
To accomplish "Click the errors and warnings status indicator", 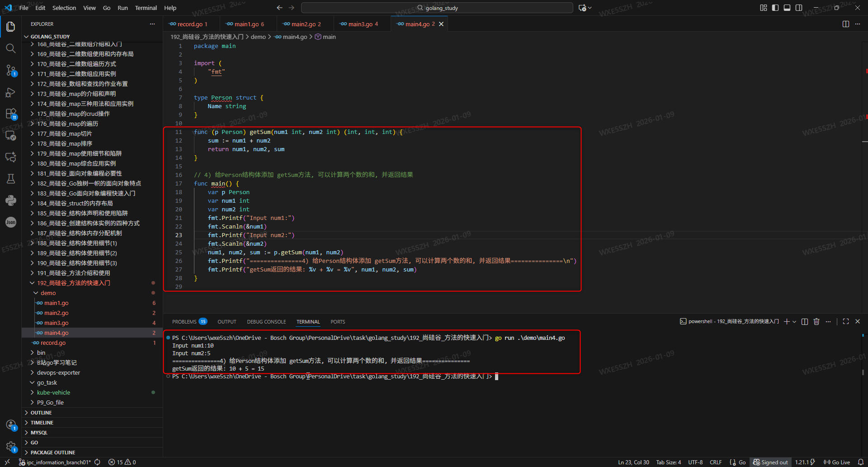I will (x=122, y=462).
